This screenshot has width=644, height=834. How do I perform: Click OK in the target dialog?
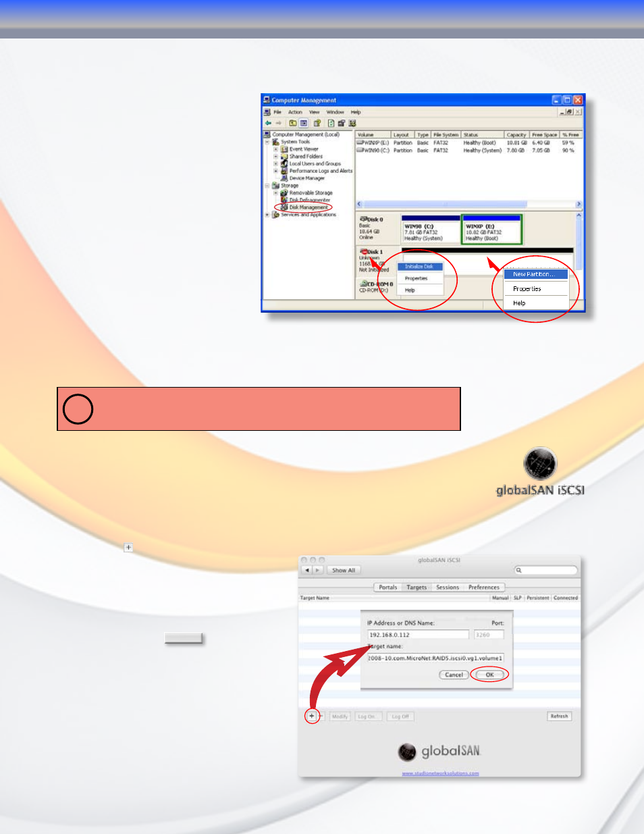(x=489, y=675)
